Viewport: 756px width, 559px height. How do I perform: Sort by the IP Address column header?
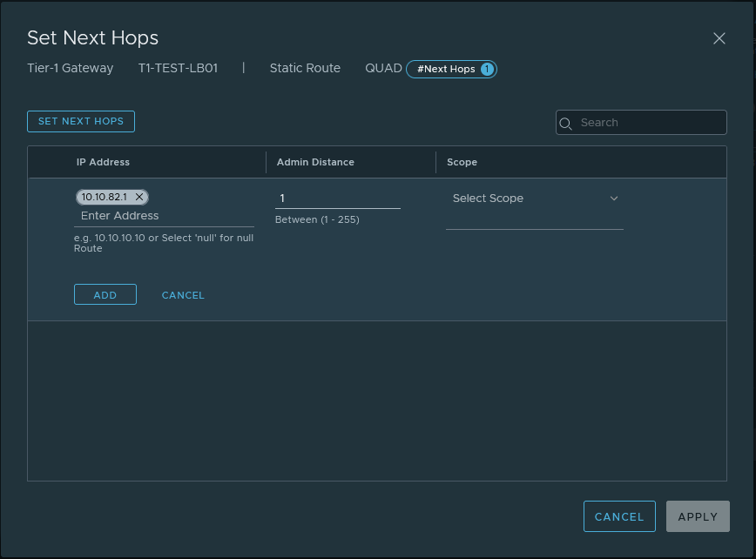tap(103, 162)
